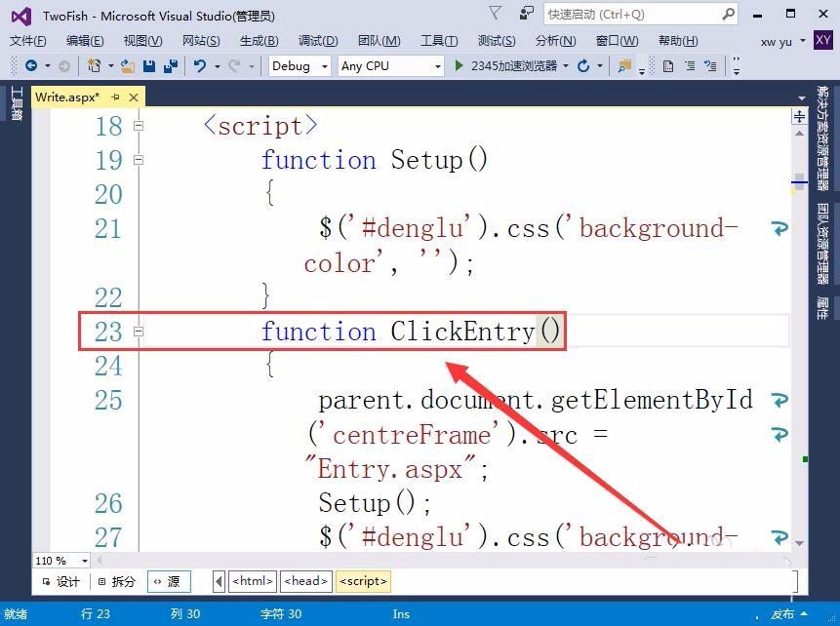840x626 pixels.
Task: Collapse the script block at line 18
Action: point(139,125)
